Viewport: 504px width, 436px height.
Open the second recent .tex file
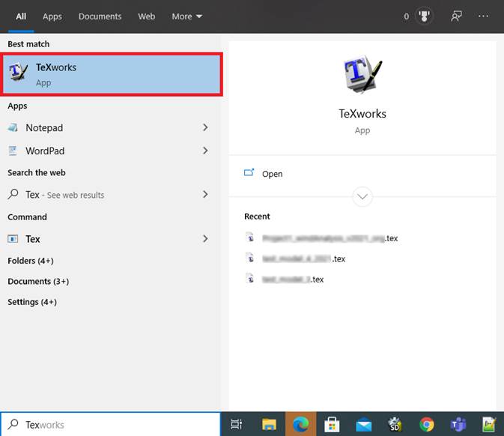(x=304, y=259)
